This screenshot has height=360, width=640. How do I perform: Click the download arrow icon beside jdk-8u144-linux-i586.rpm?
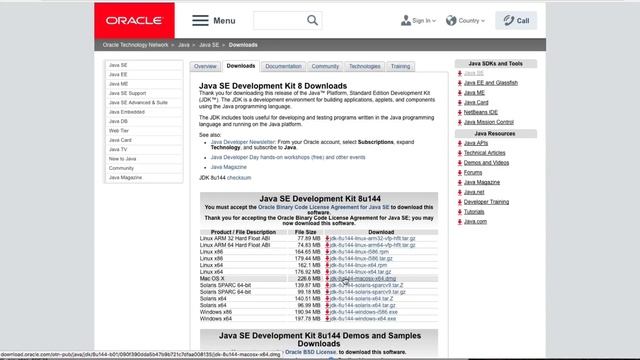click(327, 252)
